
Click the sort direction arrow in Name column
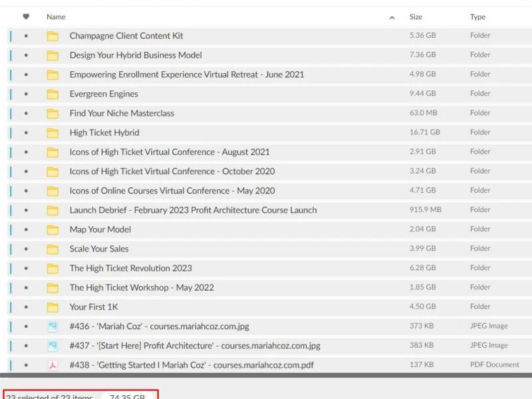(x=392, y=17)
